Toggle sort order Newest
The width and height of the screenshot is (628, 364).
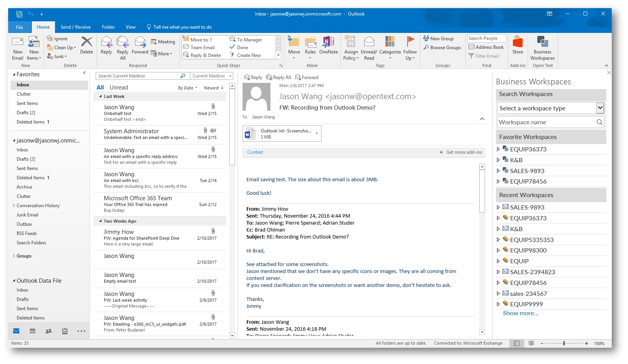tap(214, 88)
